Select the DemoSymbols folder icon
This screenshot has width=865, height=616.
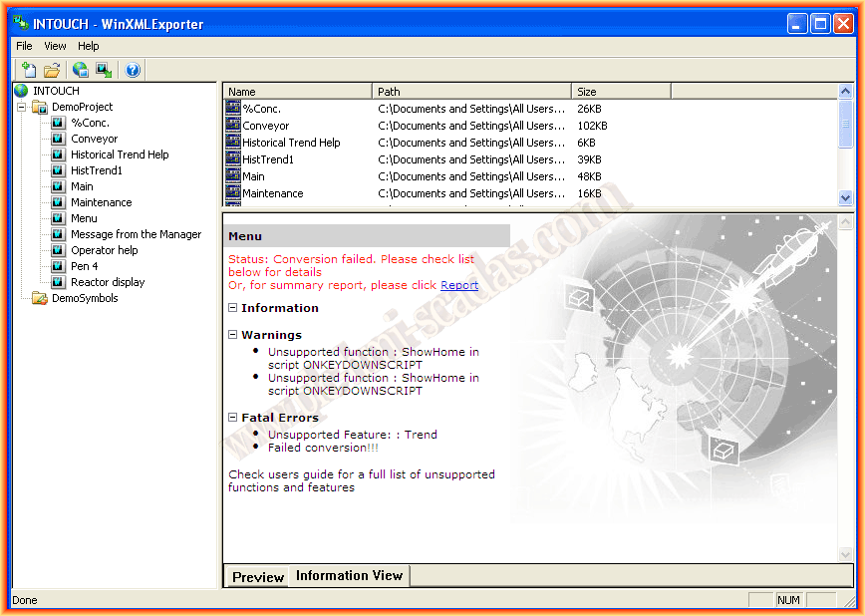[40, 298]
